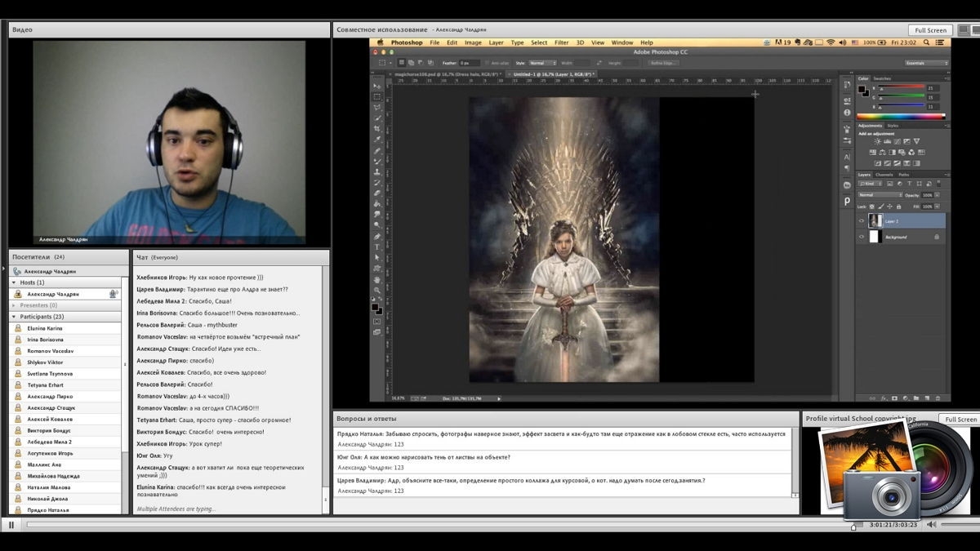Toggle layer filtering switch

(x=938, y=184)
